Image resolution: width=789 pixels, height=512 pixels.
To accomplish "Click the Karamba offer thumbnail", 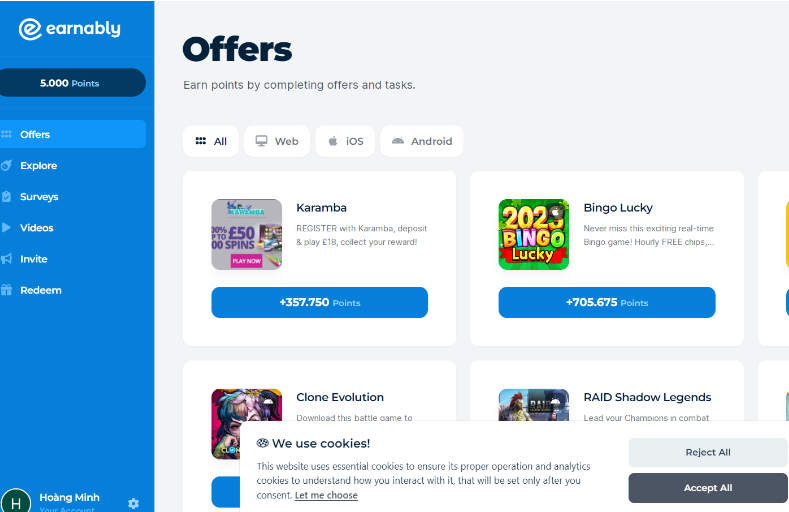I will [x=247, y=234].
